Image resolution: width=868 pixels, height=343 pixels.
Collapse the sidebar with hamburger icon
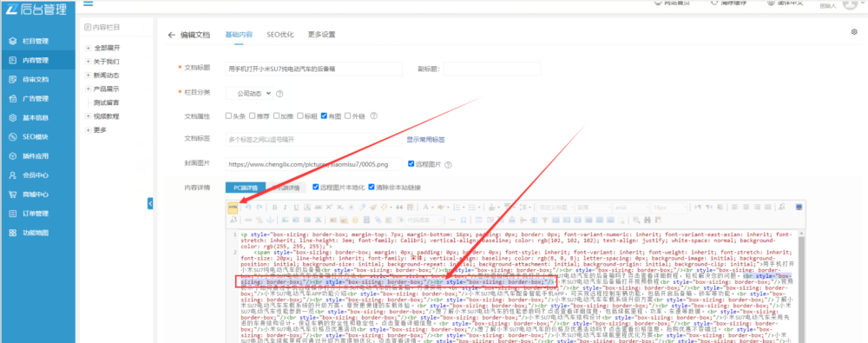click(x=88, y=3)
